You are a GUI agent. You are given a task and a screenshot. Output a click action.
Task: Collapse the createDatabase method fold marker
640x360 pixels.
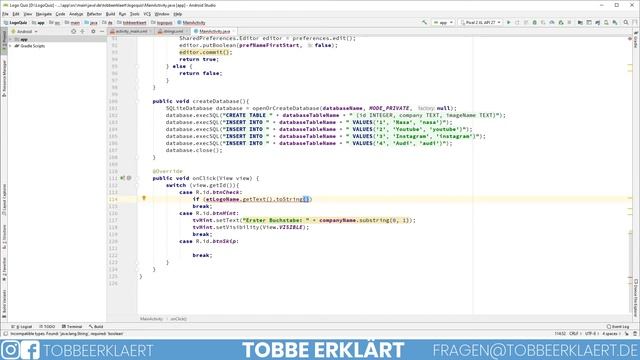138,101
